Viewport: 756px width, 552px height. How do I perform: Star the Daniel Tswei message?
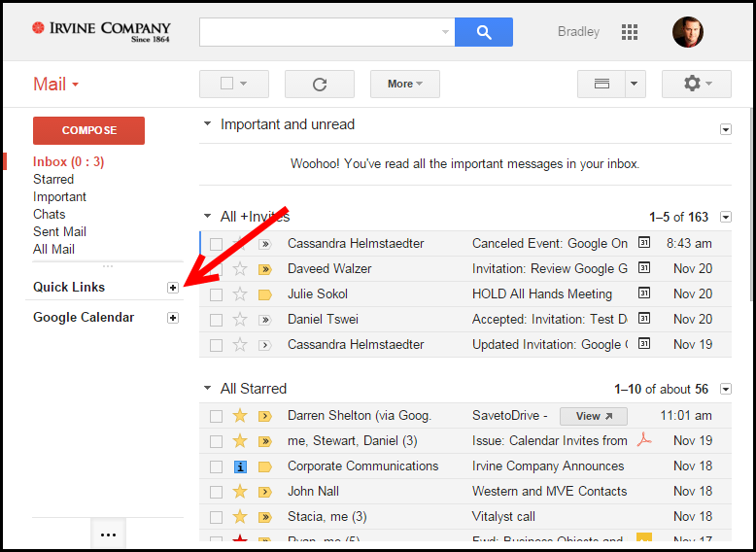[240, 319]
